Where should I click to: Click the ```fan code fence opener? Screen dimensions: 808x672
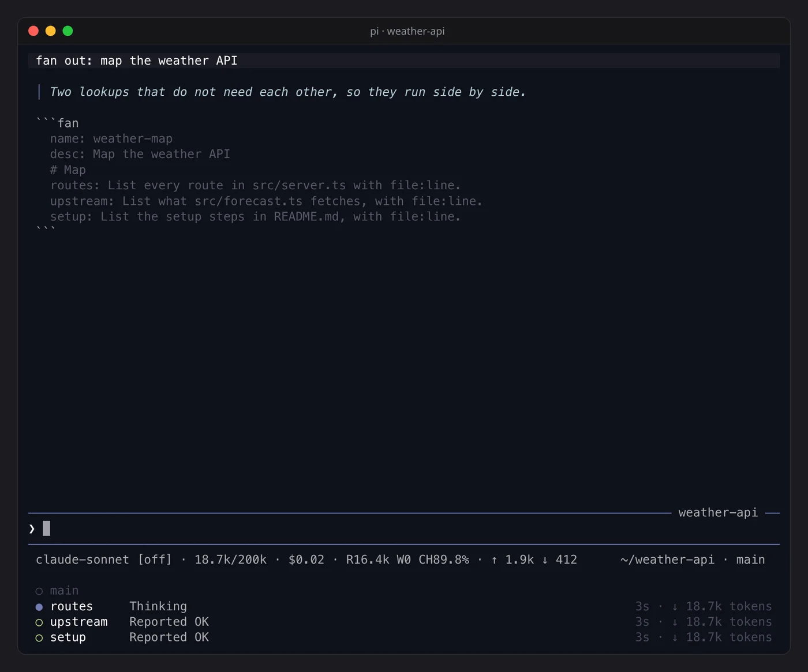pos(57,123)
